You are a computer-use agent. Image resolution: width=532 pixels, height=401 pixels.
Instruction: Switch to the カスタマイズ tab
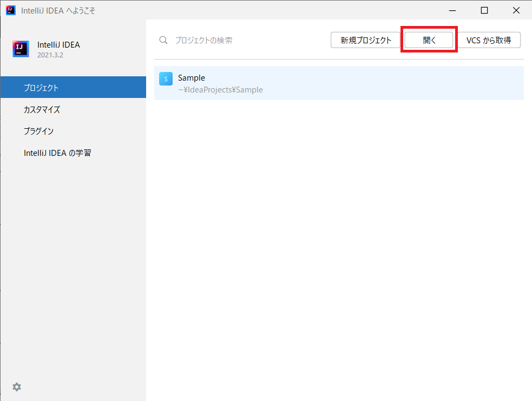73,109
